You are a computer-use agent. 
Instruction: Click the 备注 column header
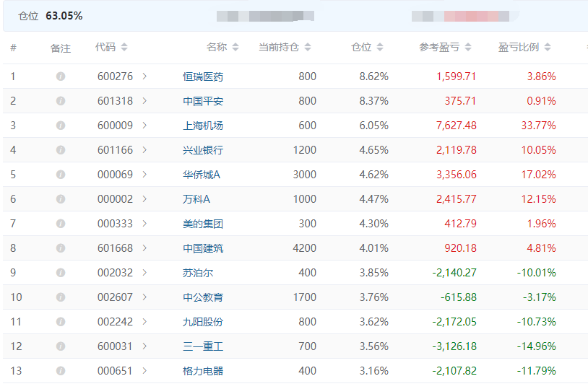click(x=61, y=48)
